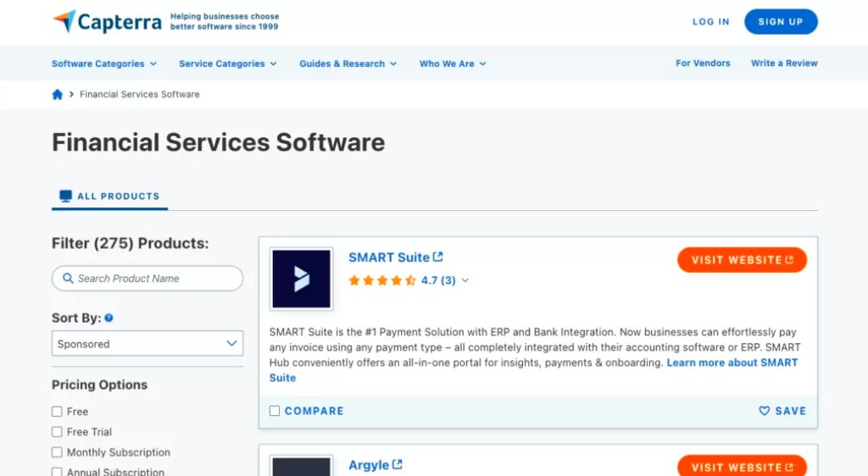This screenshot has height=476, width=868.
Task: Focus the Search Product Name field
Action: (147, 278)
